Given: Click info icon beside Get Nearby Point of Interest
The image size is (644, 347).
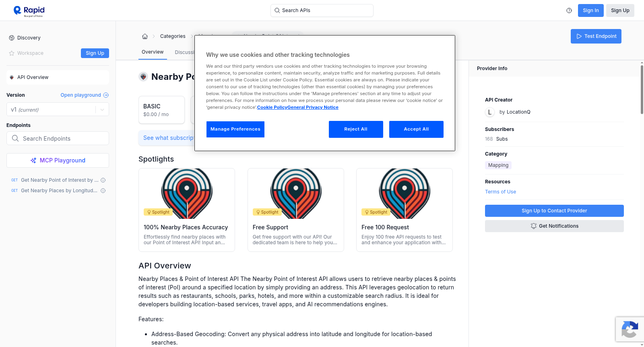Looking at the screenshot, I should tap(103, 180).
